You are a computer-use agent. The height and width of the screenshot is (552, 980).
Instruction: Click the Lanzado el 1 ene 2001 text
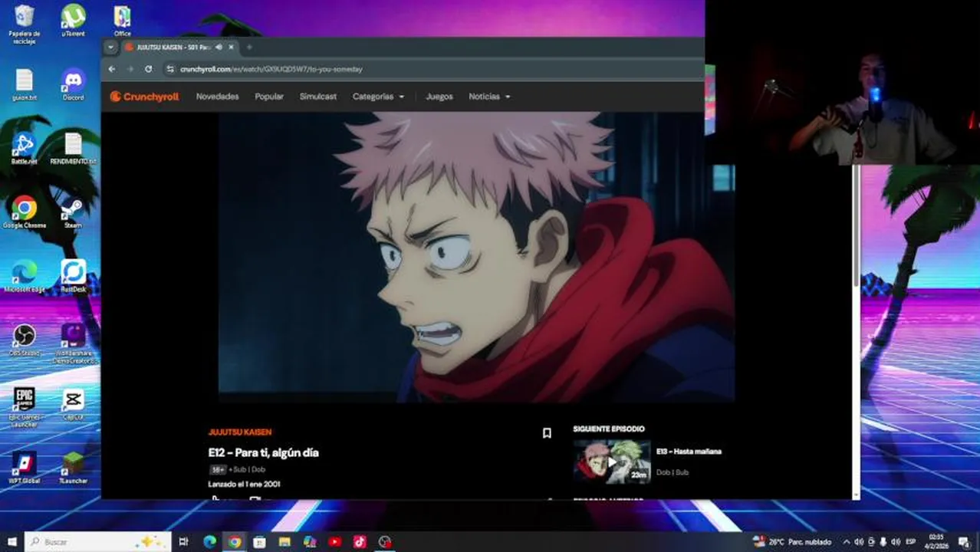tap(244, 485)
